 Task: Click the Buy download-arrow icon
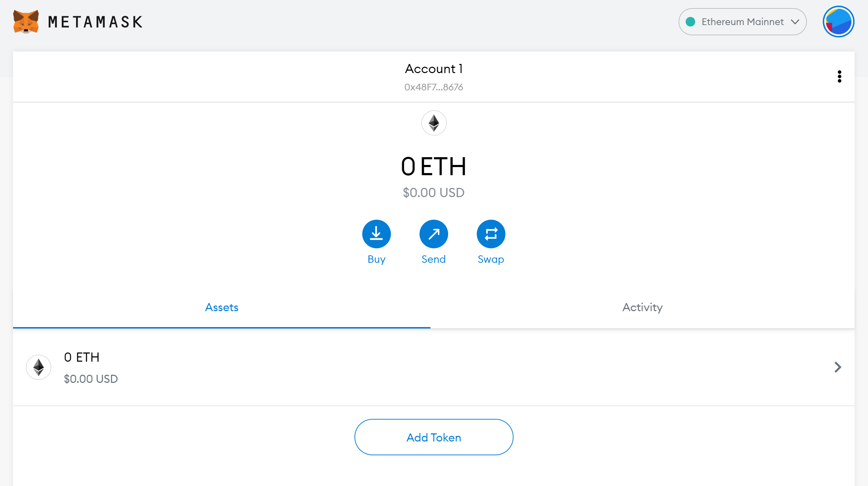point(376,234)
